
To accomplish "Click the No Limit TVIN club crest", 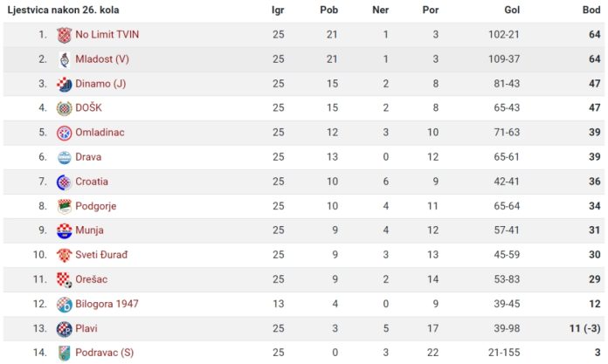I will (65, 35).
